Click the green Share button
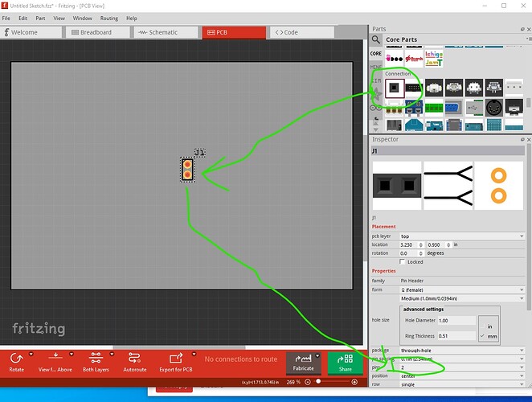Screen dimensions: 532x402 [x=345, y=361]
